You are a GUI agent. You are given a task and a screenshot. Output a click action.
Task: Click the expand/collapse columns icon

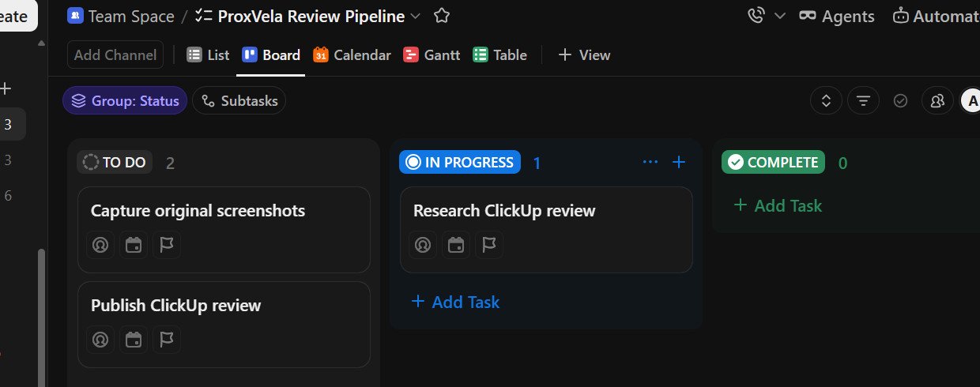tap(827, 101)
